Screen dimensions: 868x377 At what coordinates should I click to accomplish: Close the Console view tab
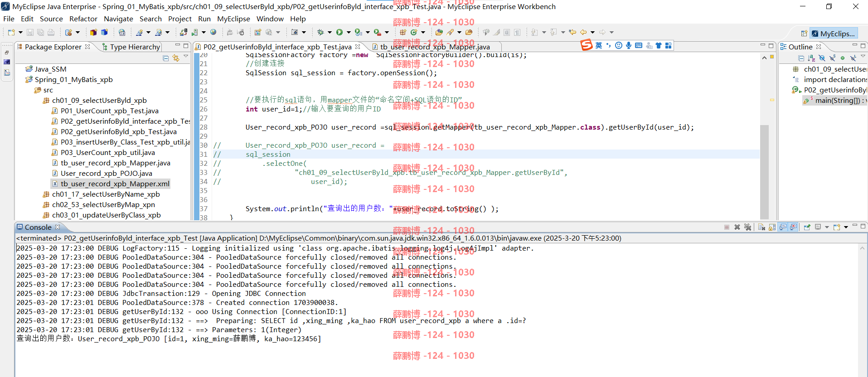[58, 227]
